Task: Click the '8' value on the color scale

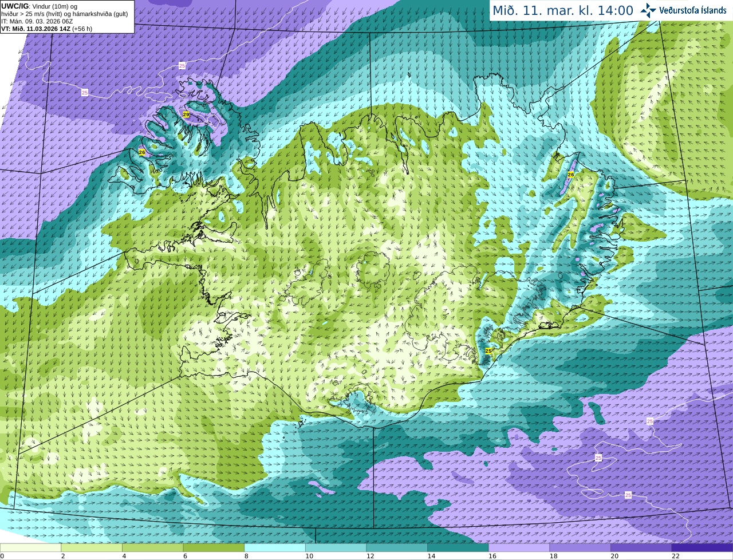Action: 246,555
